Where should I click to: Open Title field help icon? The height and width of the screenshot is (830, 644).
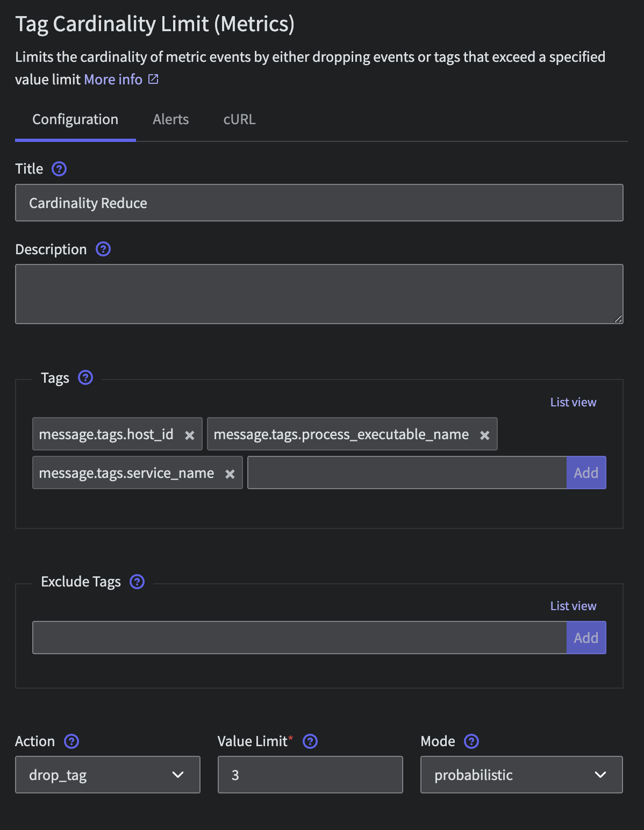tap(59, 169)
